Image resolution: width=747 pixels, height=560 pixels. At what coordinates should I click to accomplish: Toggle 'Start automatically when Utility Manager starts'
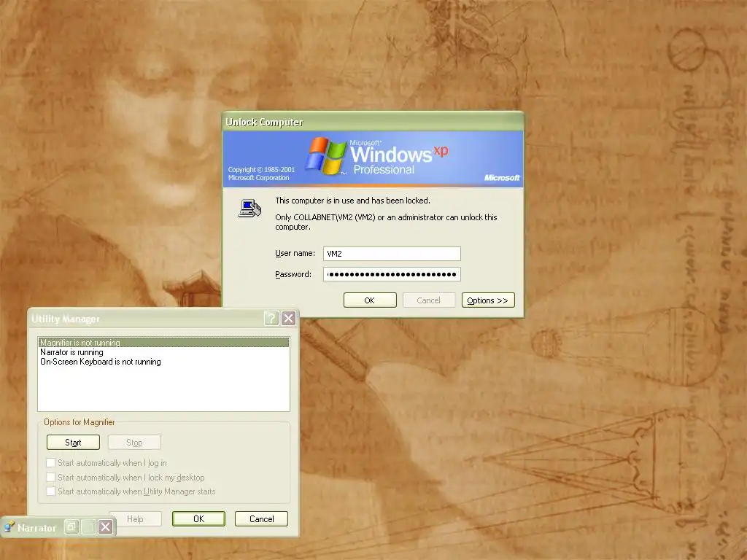coord(50,491)
